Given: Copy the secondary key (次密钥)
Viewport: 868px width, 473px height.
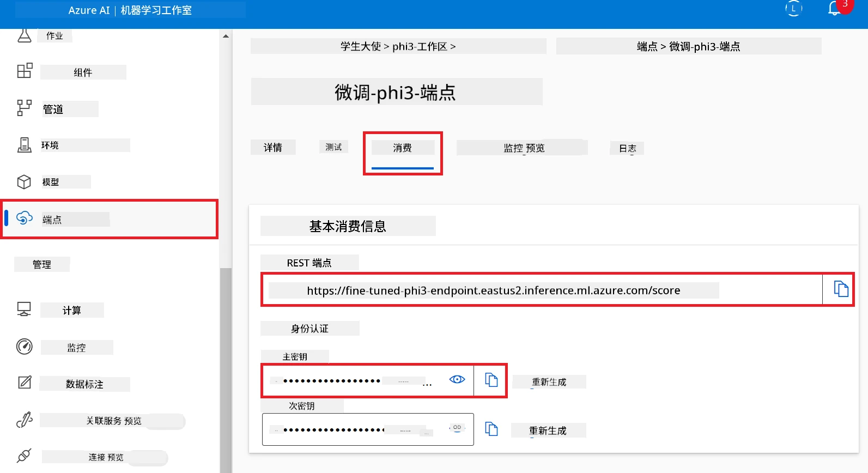Looking at the screenshot, I should pos(491,429).
